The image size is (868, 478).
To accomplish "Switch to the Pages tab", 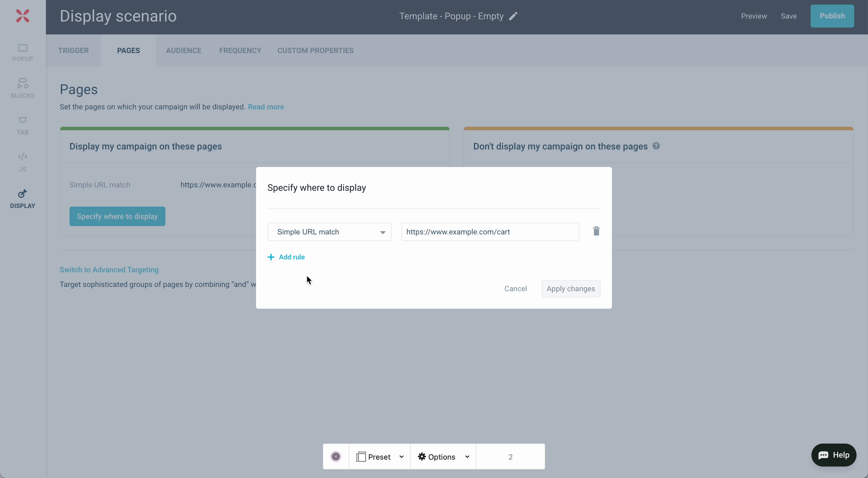I will click(x=128, y=50).
